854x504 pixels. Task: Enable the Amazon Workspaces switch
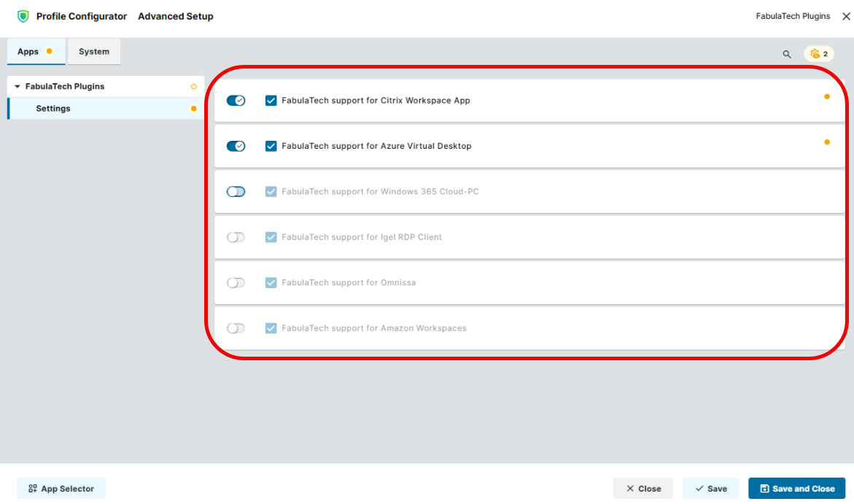(236, 328)
